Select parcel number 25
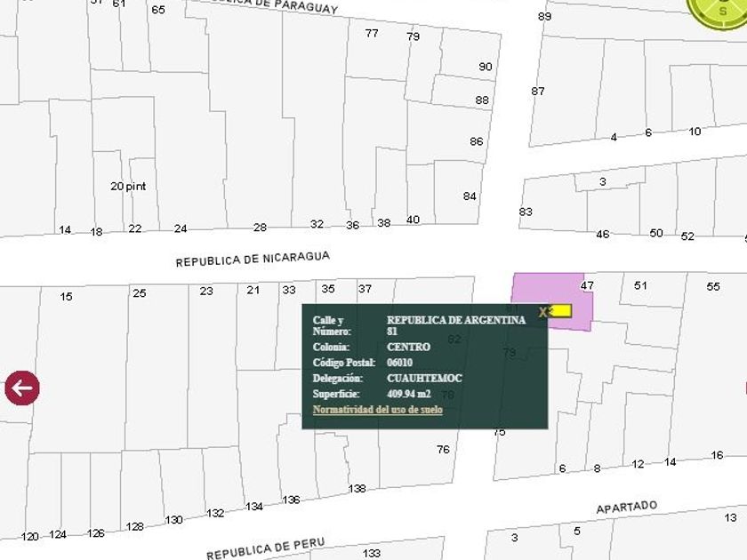The height and width of the screenshot is (560, 747). (x=139, y=293)
